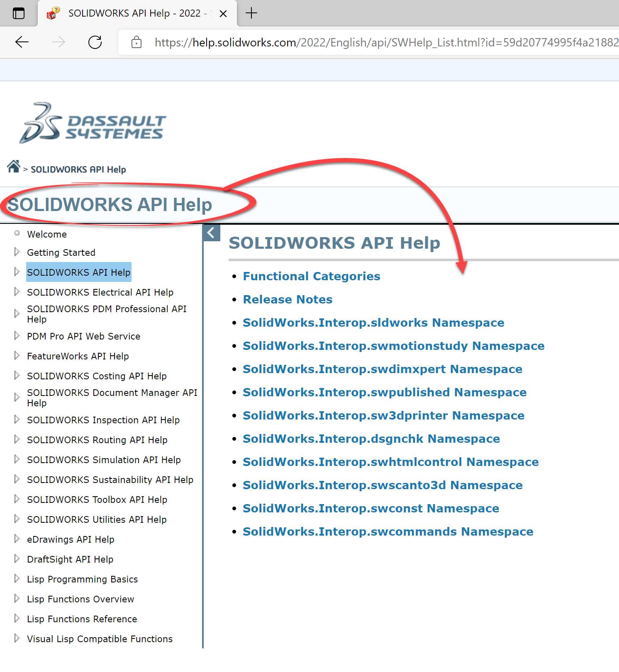The image size is (619, 672).
Task: Select FeatureWorks API Help item
Action: (78, 356)
